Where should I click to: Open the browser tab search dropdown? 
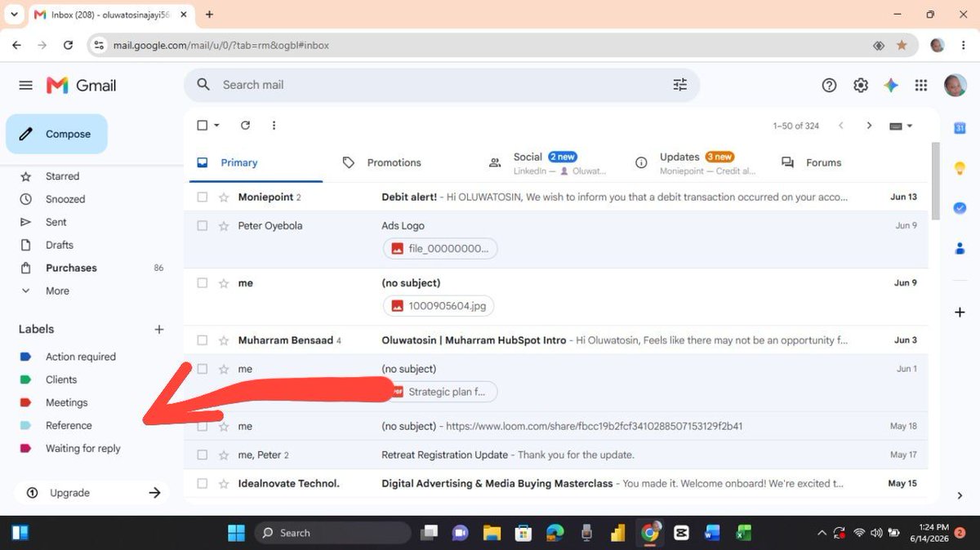[x=15, y=14]
